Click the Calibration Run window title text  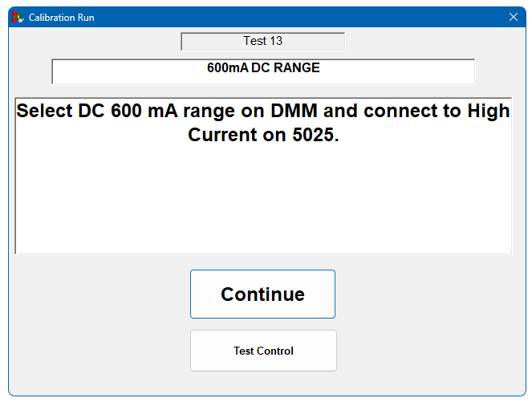pos(61,17)
